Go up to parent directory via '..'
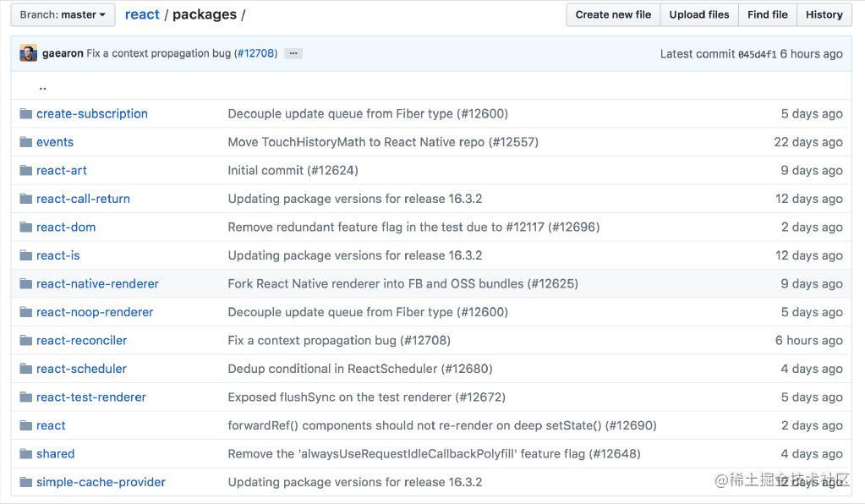The image size is (865, 504). point(42,85)
